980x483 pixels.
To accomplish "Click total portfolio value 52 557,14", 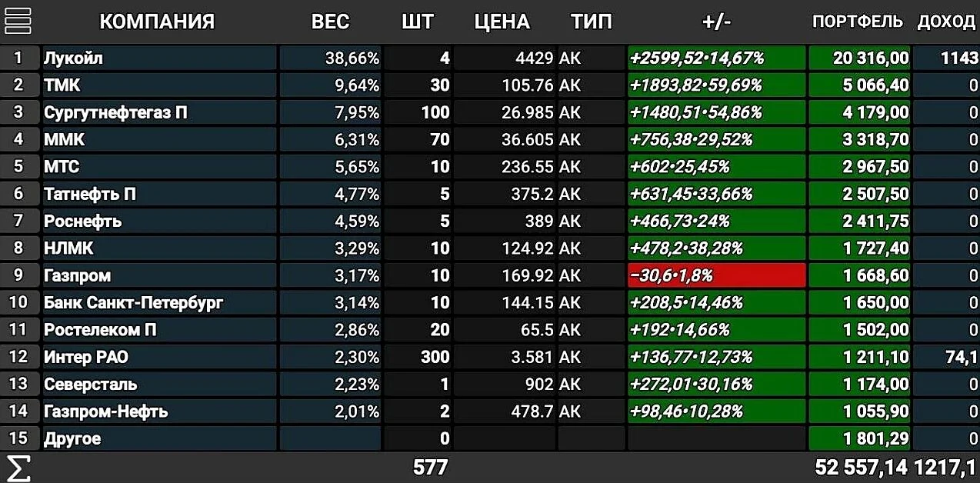I will [x=862, y=467].
